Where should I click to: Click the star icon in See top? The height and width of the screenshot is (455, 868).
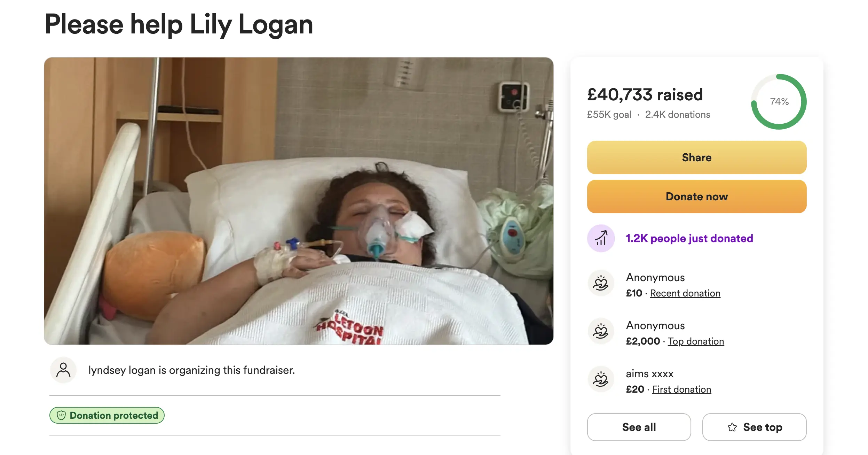coord(732,427)
